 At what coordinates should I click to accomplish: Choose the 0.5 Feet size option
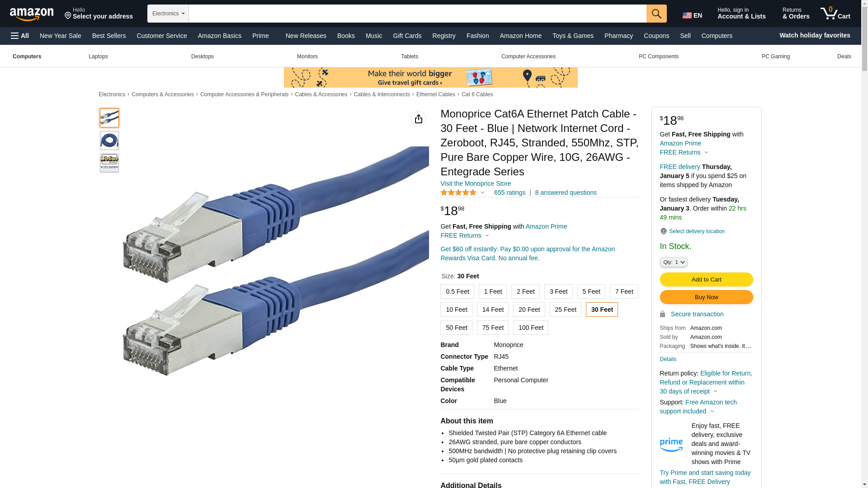pyautogui.click(x=457, y=291)
